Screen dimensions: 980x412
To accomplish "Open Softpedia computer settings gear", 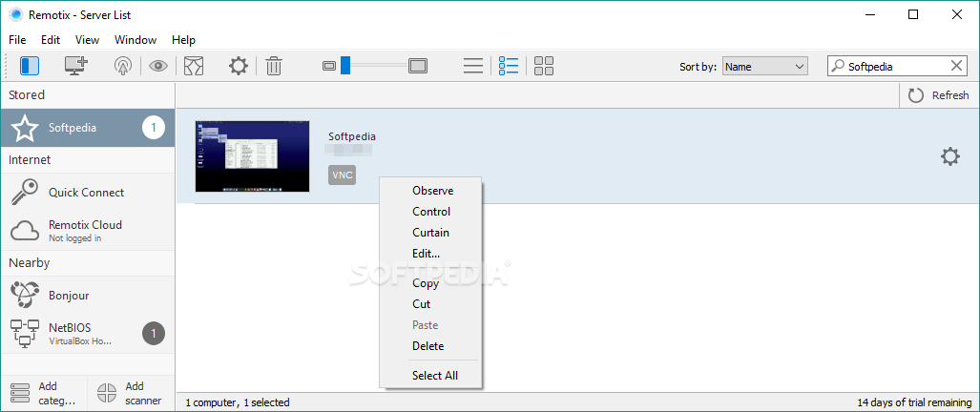I will coord(950,156).
